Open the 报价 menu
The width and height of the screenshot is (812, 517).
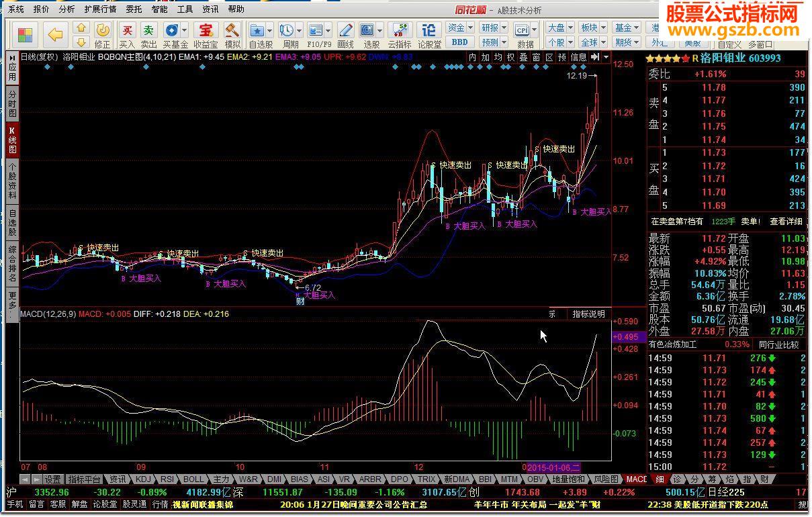tap(41, 9)
